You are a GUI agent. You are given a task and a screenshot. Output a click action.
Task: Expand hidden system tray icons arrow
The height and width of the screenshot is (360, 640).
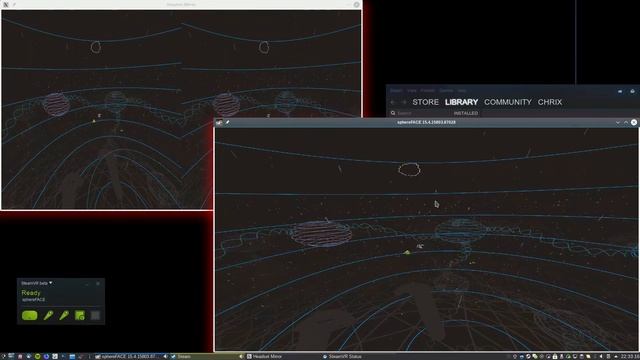[x=616, y=356]
